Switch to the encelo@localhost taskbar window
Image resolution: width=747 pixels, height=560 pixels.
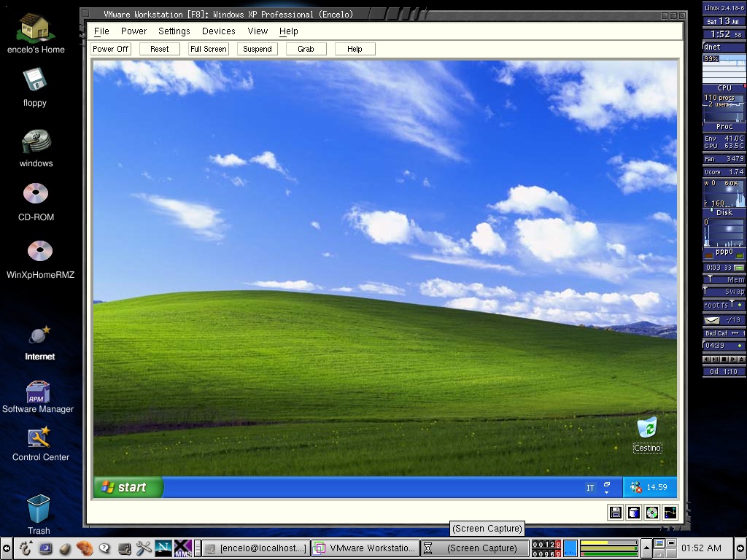[x=257, y=548]
